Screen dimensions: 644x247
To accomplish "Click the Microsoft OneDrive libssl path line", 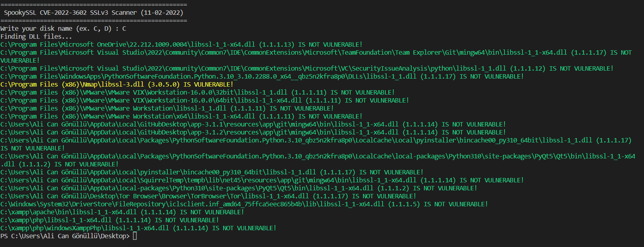I will coord(181,45).
